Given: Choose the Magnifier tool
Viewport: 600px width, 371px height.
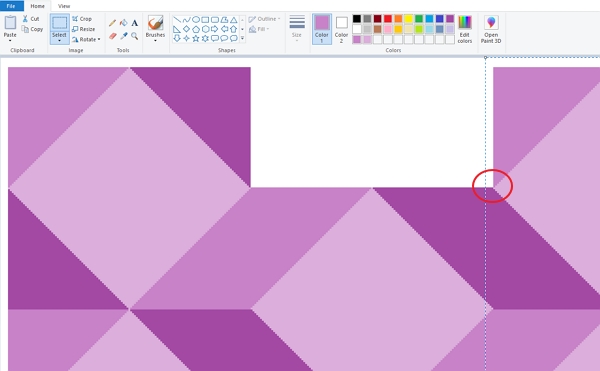Looking at the screenshot, I should click(135, 36).
